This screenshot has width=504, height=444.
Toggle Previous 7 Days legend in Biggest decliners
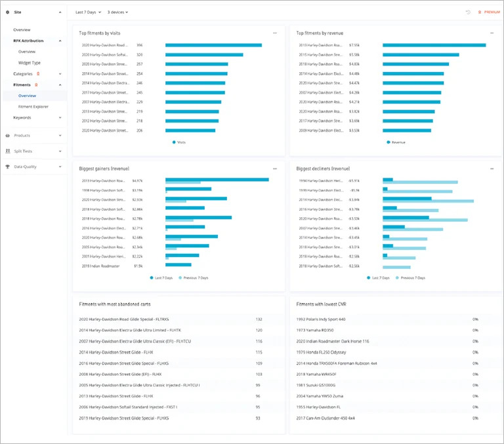pos(410,278)
